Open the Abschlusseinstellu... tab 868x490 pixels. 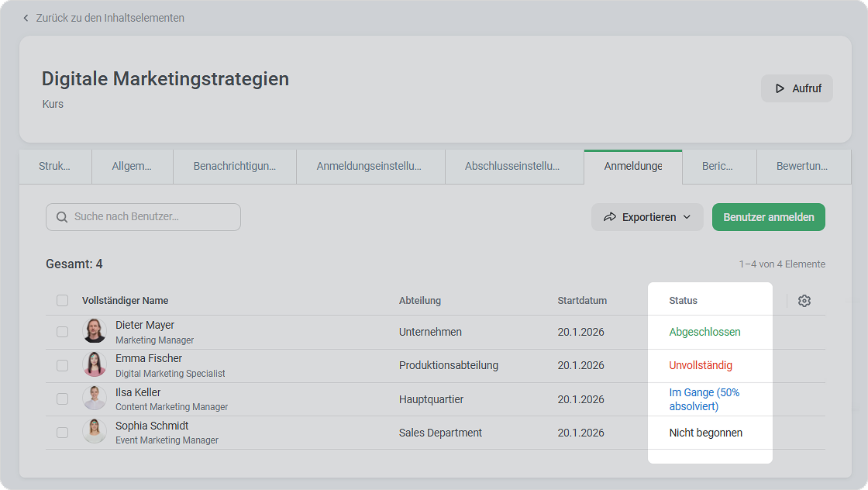click(x=515, y=167)
